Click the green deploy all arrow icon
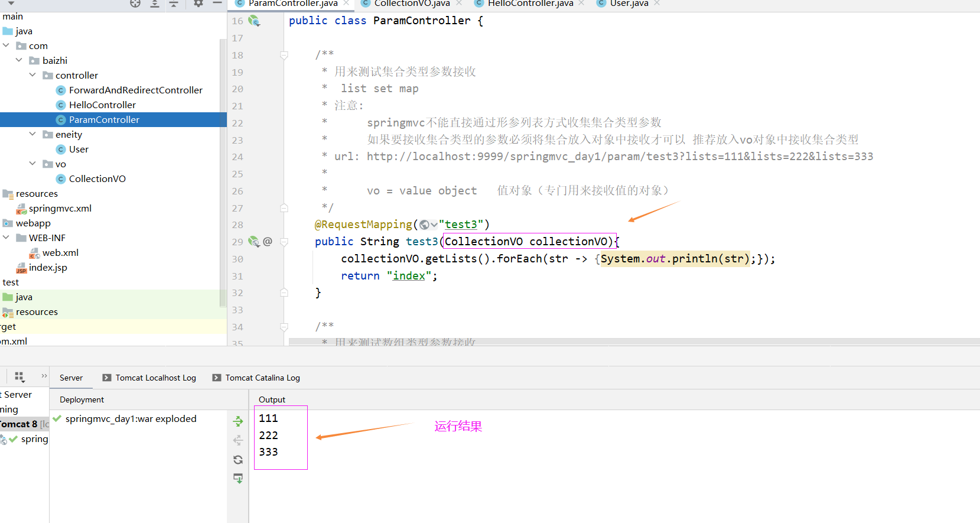The height and width of the screenshot is (523, 980). [x=238, y=421]
